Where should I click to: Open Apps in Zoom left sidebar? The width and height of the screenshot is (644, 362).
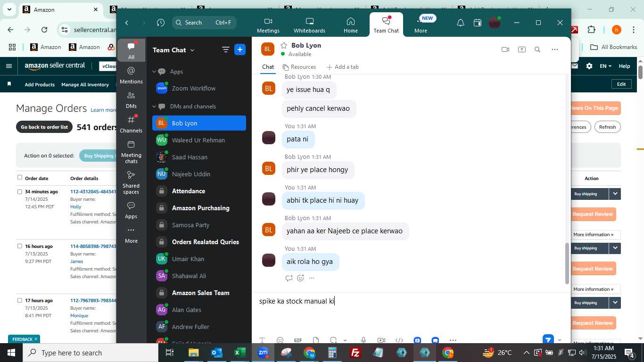click(x=131, y=210)
